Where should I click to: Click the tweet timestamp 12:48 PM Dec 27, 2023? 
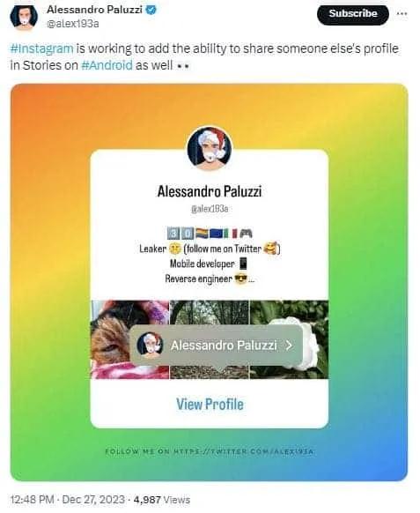[68, 500]
